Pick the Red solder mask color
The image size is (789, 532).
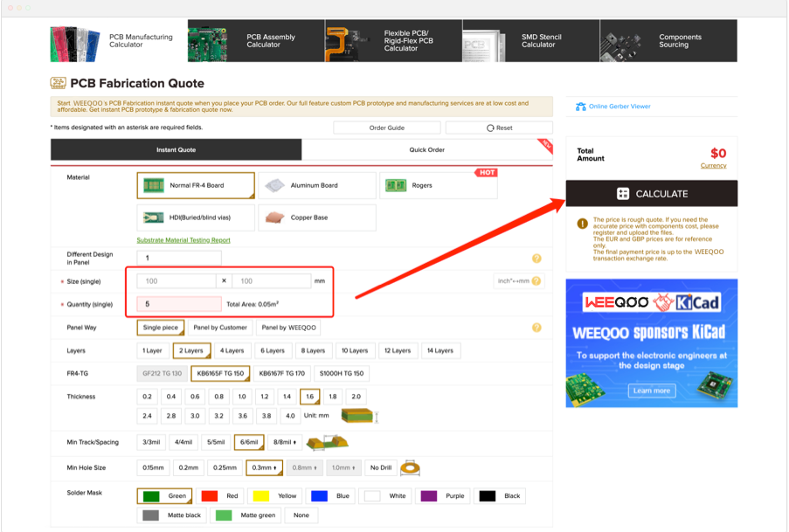(219, 496)
